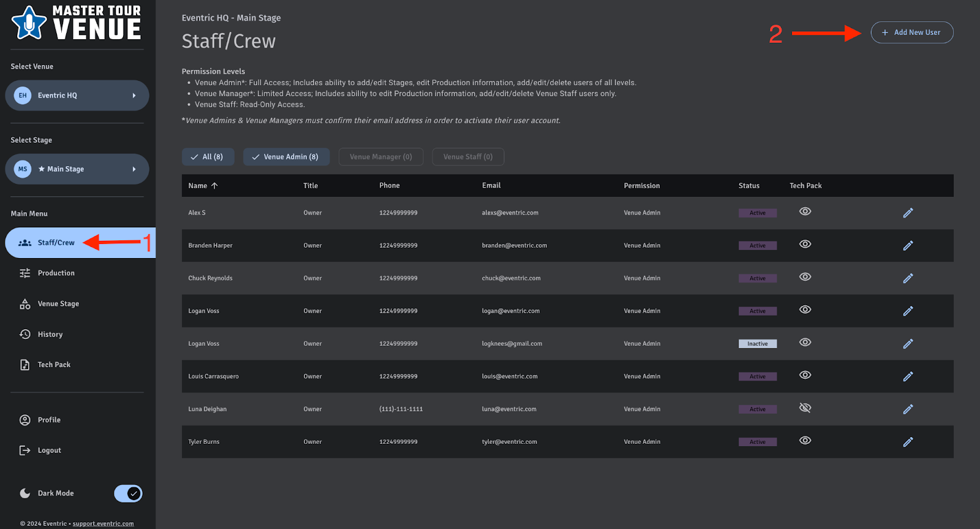Turn off the Dark Mode switch
The height and width of the screenshot is (529, 980).
[x=128, y=493]
